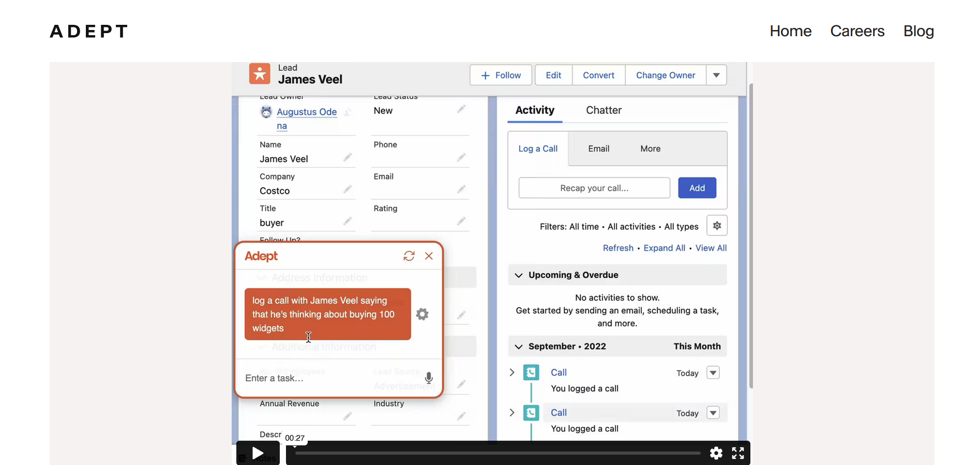
Task: Click the video player settings gear
Action: click(716, 453)
